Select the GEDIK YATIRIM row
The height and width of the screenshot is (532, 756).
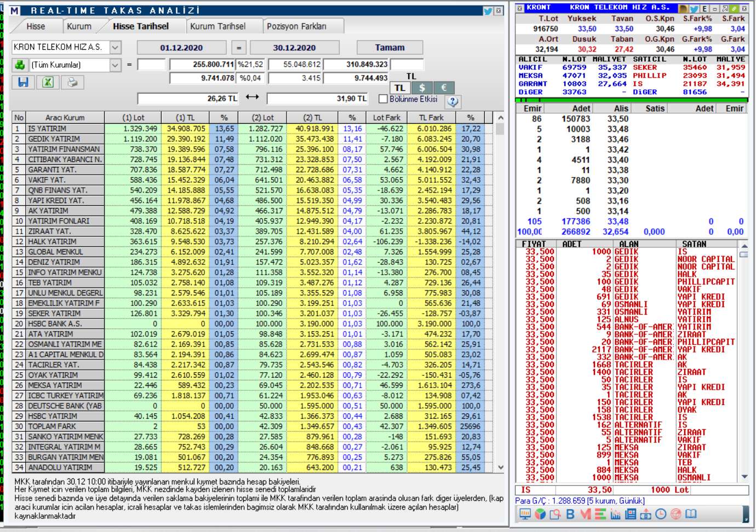252,139
